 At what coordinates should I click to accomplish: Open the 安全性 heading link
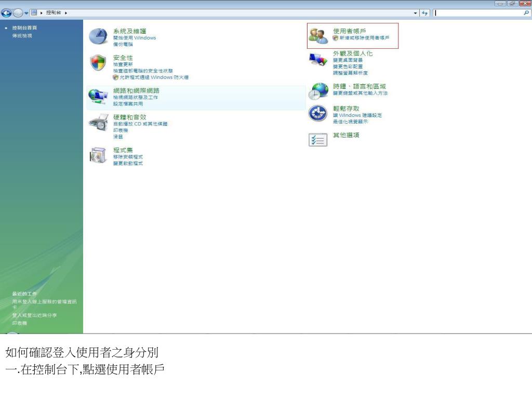point(123,58)
